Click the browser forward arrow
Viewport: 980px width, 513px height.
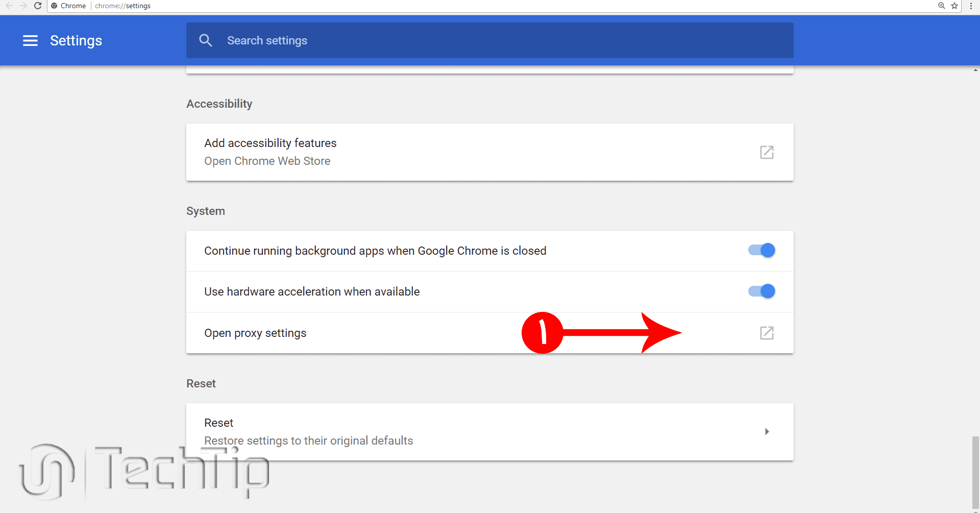click(23, 6)
